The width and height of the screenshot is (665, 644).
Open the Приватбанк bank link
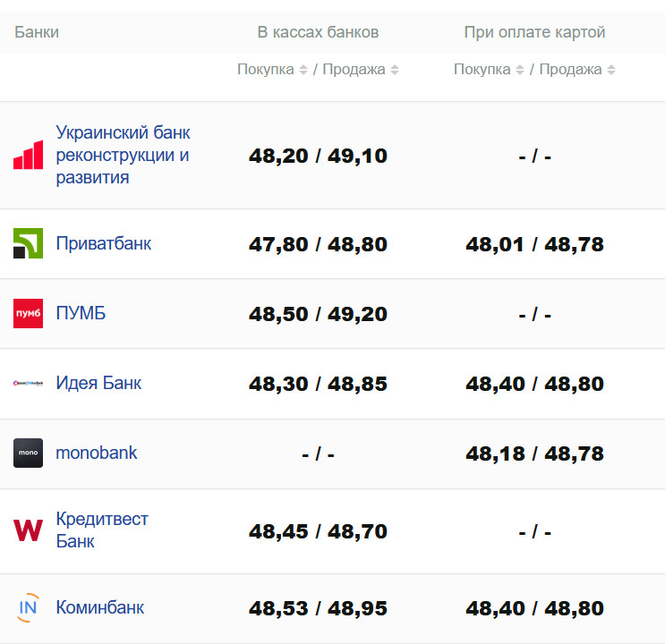103,243
